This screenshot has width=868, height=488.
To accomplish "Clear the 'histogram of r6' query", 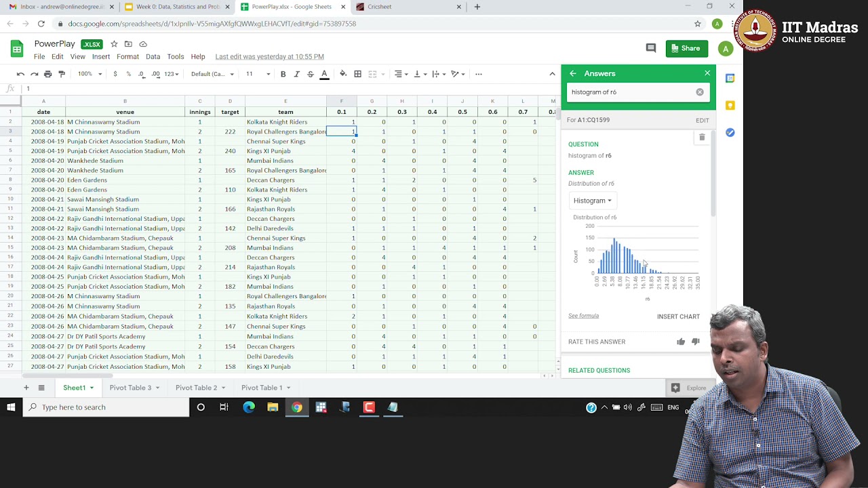I will coord(700,92).
